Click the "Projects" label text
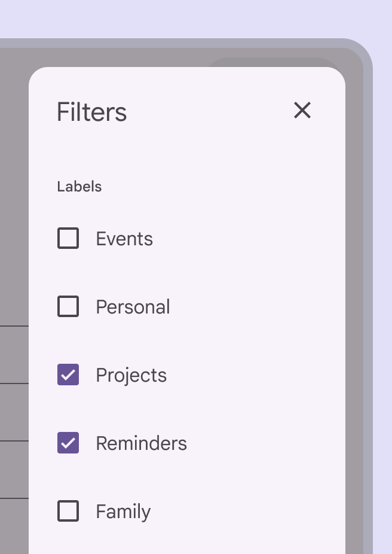This screenshot has width=392, height=554. 131,375
